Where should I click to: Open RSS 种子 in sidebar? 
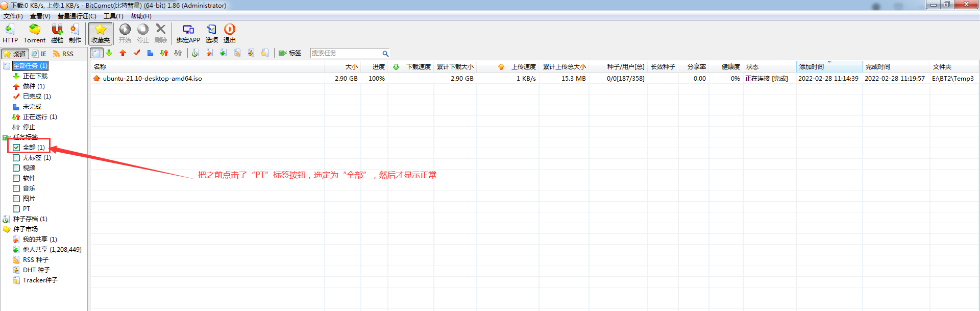36,260
